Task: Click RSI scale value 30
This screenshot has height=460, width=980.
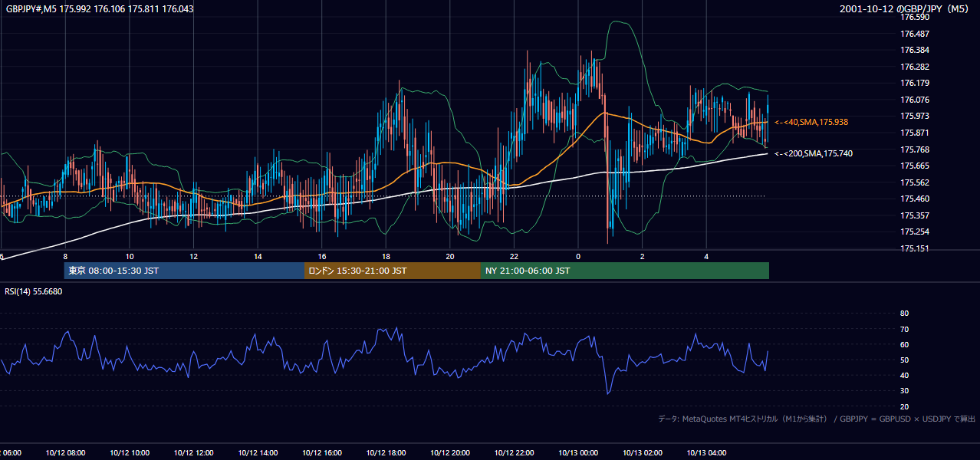Action: 904,391
